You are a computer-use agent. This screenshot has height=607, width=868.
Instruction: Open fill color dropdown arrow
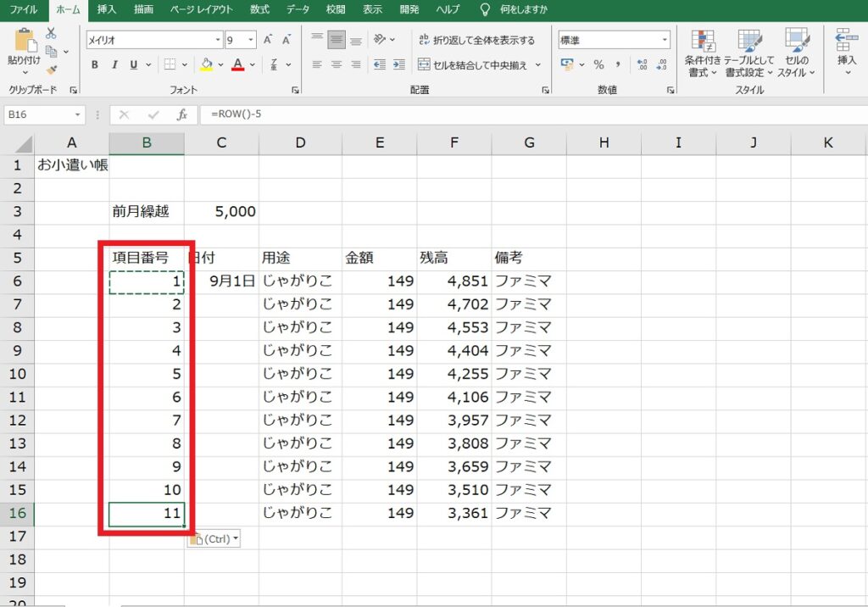tap(220, 64)
